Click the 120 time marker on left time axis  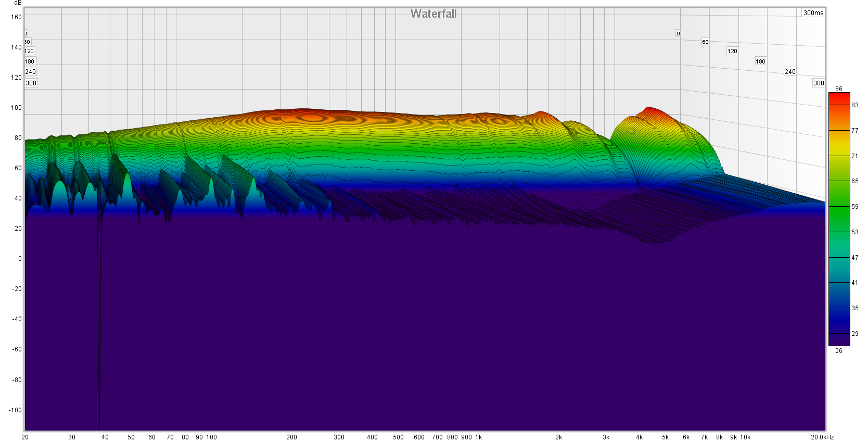(x=29, y=51)
